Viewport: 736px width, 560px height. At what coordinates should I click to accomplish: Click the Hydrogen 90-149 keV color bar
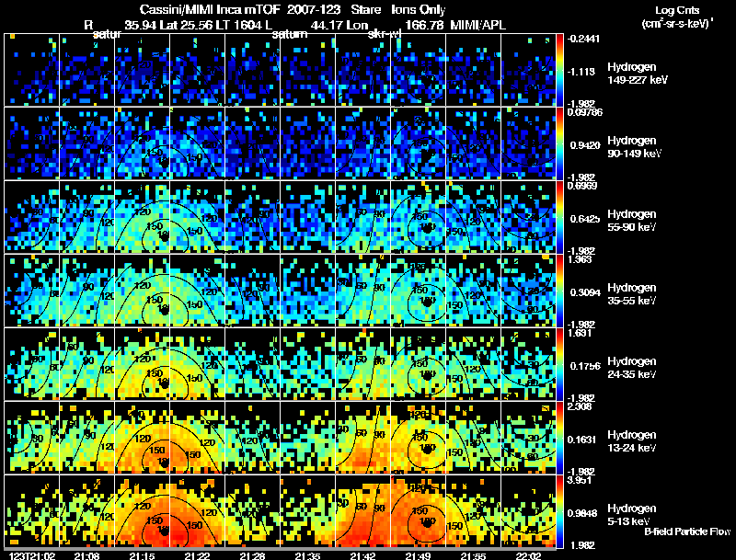coord(559,143)
